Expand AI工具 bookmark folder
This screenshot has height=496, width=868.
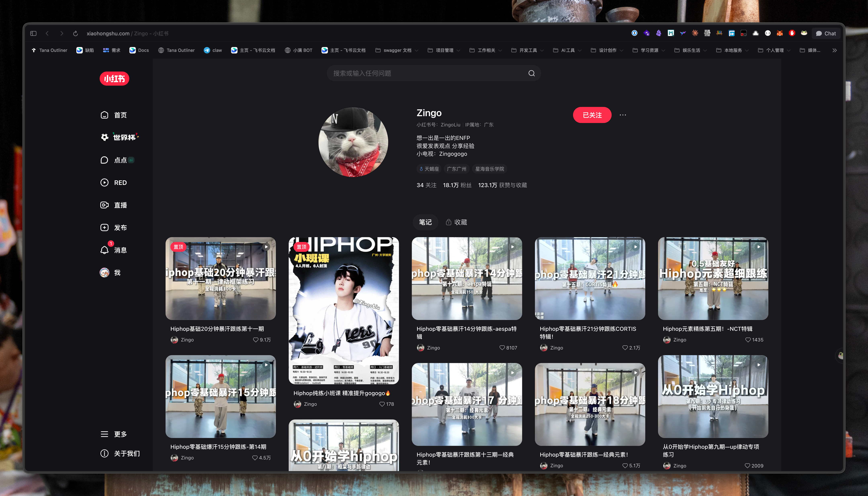click(x=567, y=50)
